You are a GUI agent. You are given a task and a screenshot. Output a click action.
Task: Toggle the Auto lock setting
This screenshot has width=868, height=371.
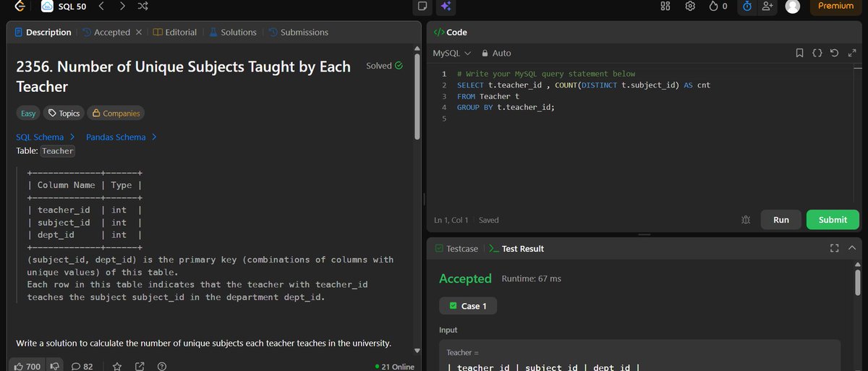(x=496, y=53)
